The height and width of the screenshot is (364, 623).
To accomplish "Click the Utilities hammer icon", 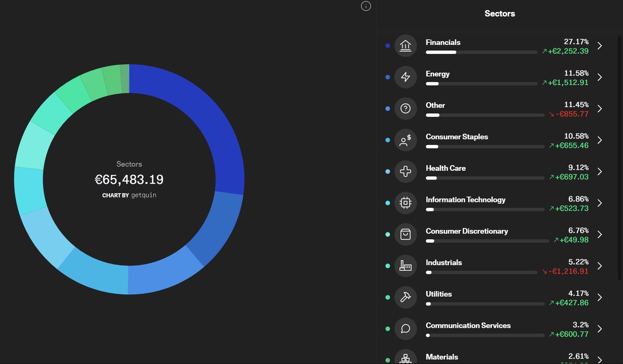I will (405, 297).
